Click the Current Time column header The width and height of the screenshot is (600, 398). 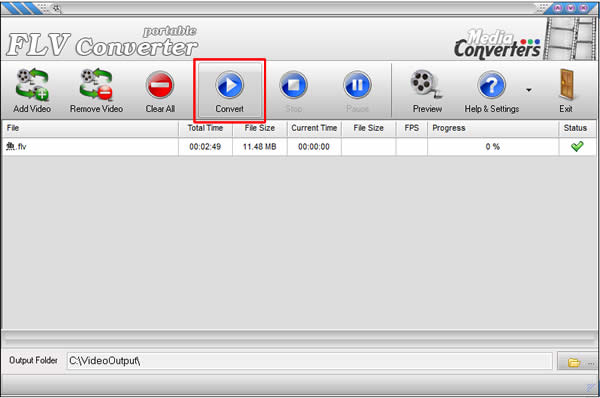[x=314, y=128]
